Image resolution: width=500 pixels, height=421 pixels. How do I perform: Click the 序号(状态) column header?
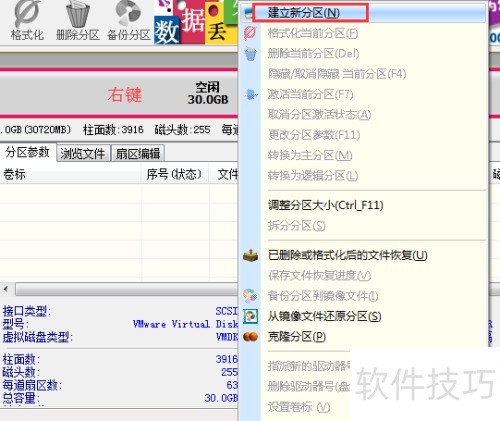175,174
